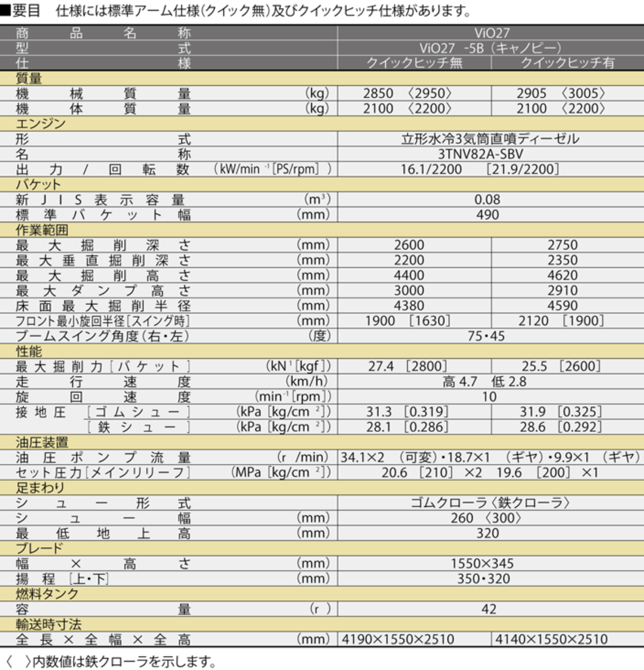Click the 立形水冷3気筒直噴ディーゼル engine type cell

(490, 139)
